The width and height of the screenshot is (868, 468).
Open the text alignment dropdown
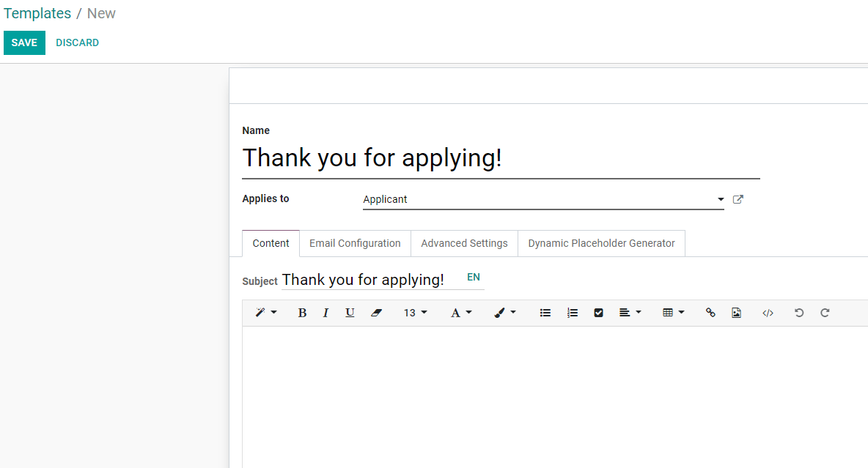(x=629, y=313)
